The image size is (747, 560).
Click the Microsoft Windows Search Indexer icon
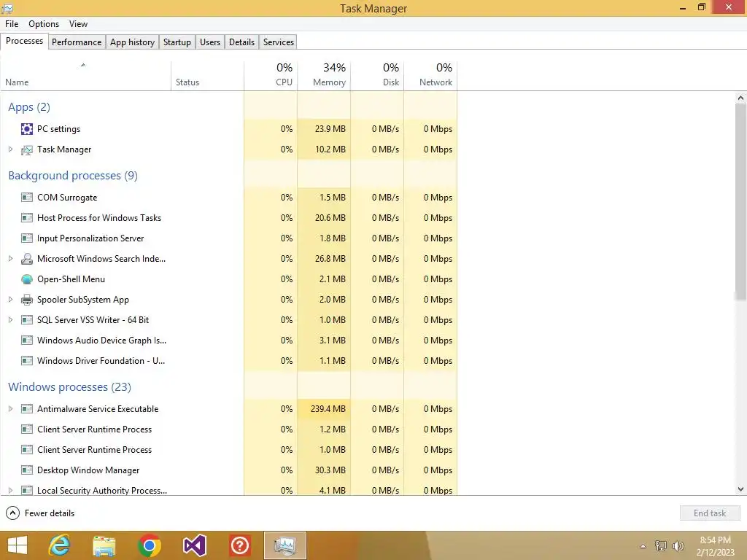pos(27,259)
